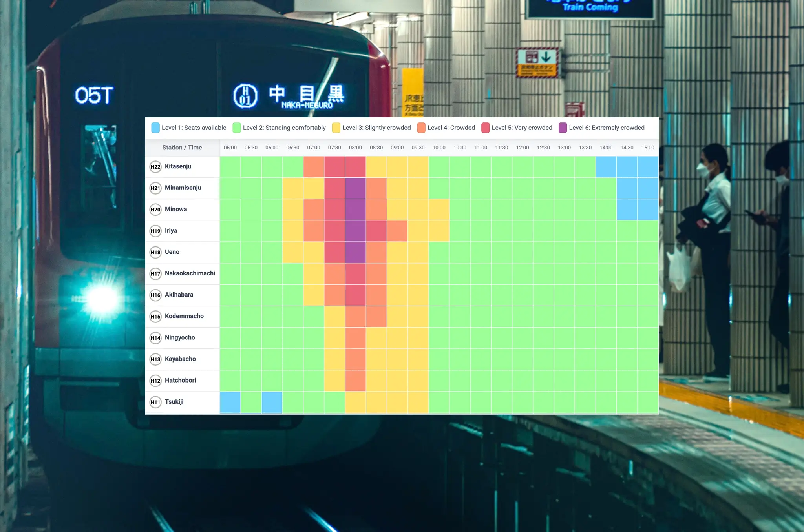
Task: Click the H17 station code badge
Action: pyautogui.click(x=155, y=274)
